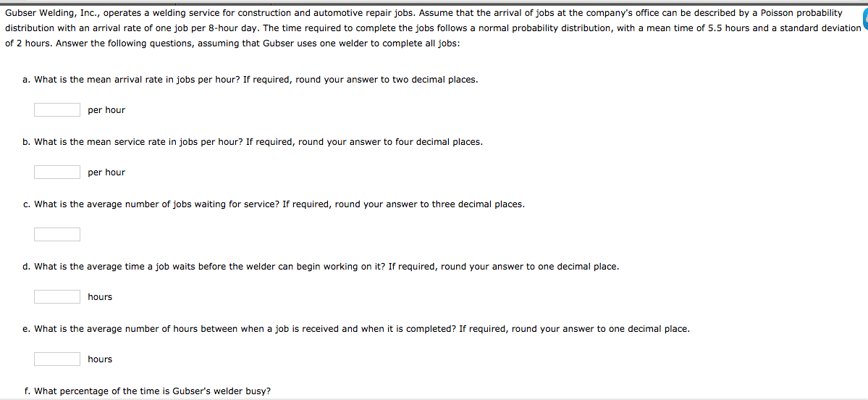Select question c about jobs waiting text
The width and height of the screenshot is (868, 400).
(x=274, y=204)
